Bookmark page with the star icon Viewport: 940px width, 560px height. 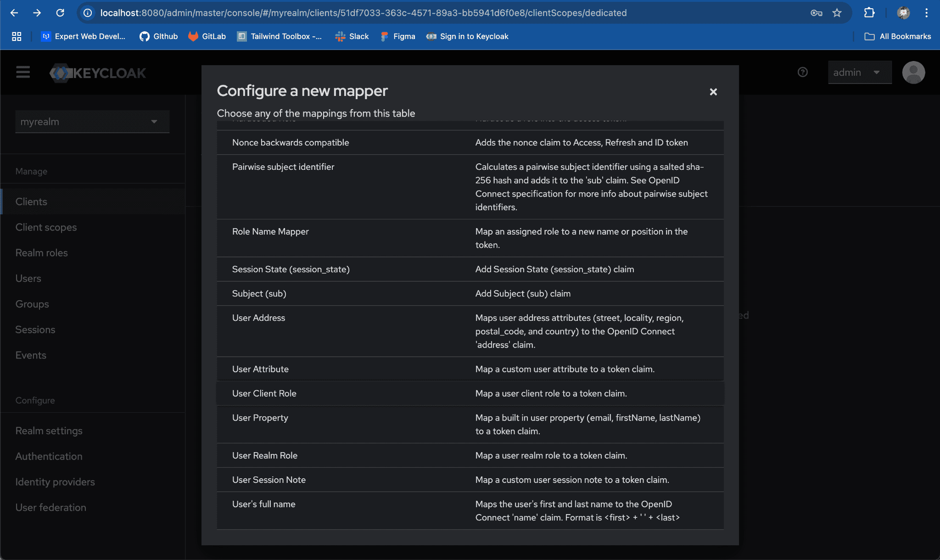(837, 13)
